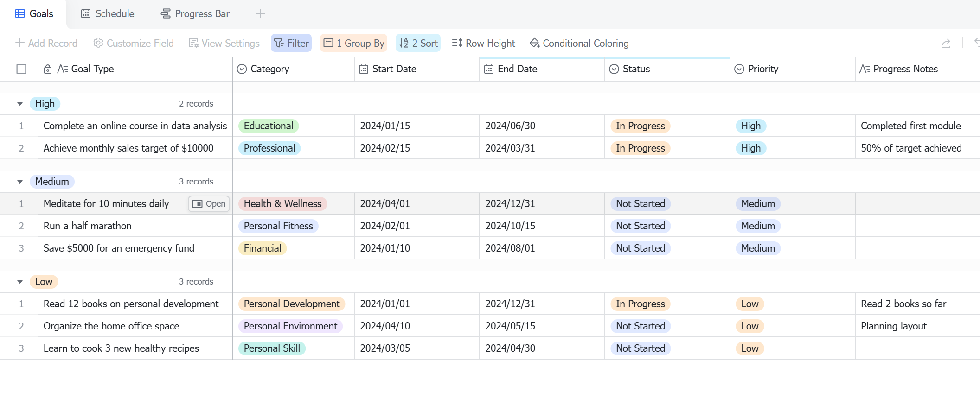Open the Filter tool
Viewport: 980px width, 405px height.
coord(291,43)
